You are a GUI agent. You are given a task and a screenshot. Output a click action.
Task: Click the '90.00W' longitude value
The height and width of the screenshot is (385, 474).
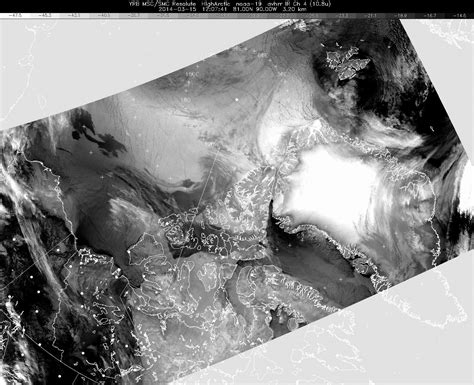tap(266, 9)
